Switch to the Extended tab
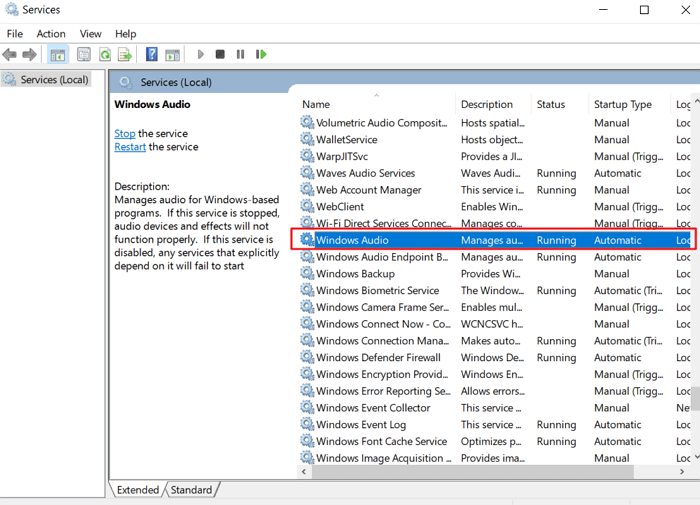The width and height of the screenshot is (700, 505). click(x=138, y=490)
